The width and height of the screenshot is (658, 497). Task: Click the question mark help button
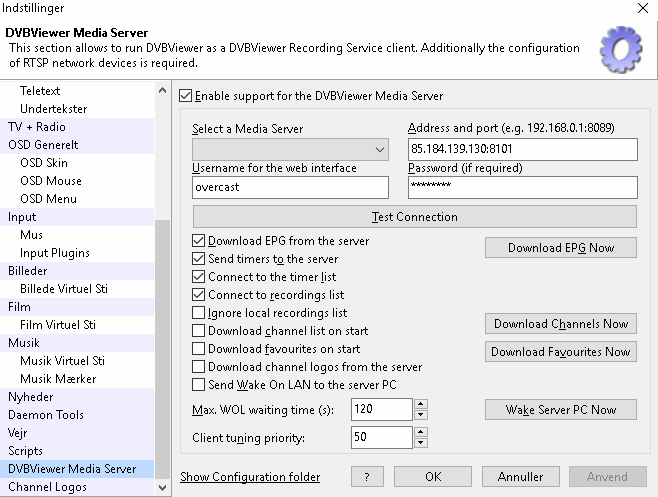(x=367, y=477)
